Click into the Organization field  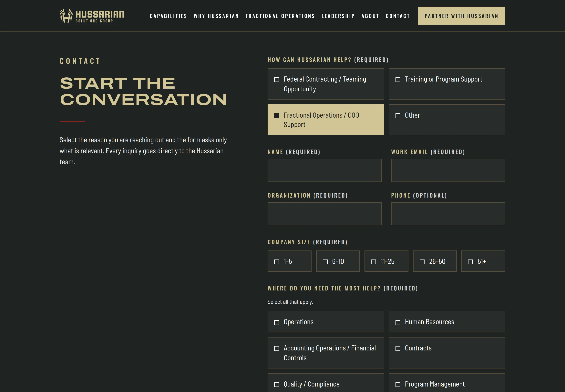[x=324, y=214]
